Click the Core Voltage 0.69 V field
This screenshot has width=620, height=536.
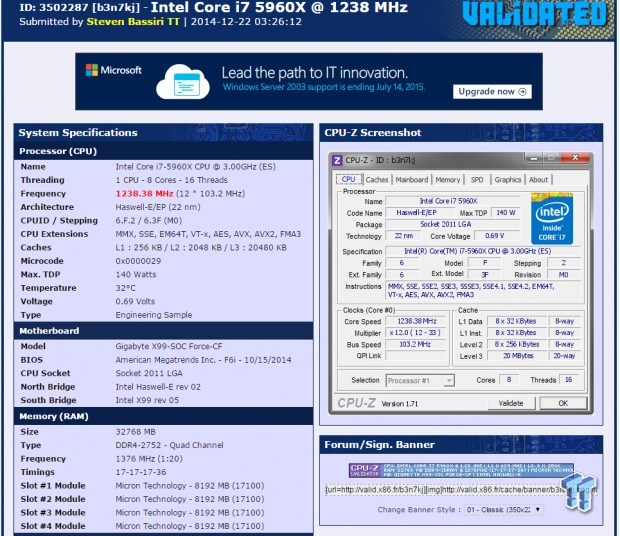point(498,236)
